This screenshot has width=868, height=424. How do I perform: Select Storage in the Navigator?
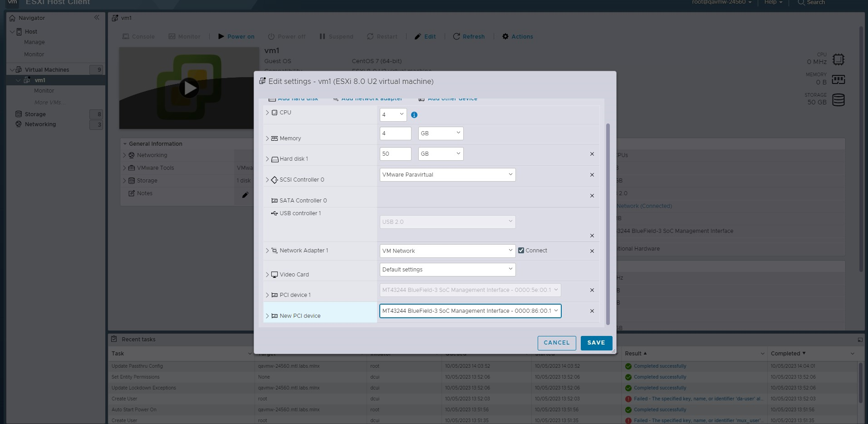(x=35, y=114)
